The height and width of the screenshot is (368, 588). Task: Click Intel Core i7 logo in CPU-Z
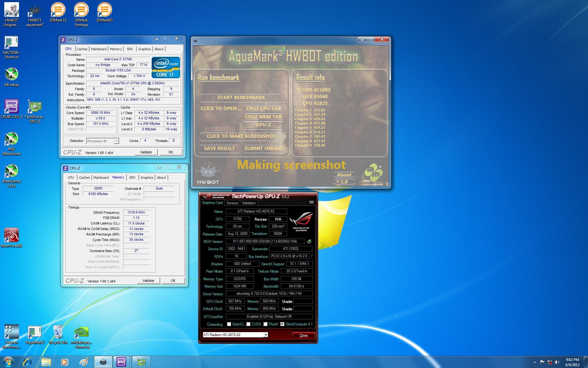coord(166,67)
